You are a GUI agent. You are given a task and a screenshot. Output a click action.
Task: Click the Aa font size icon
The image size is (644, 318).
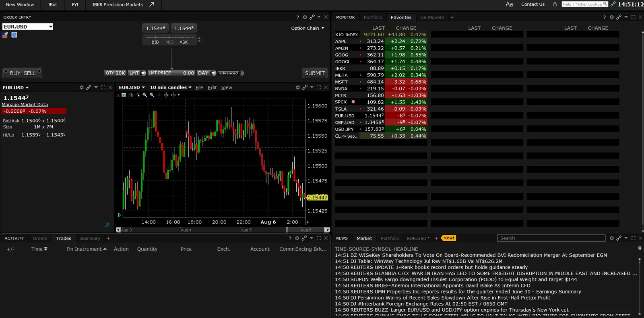click(x=509, y=4)
